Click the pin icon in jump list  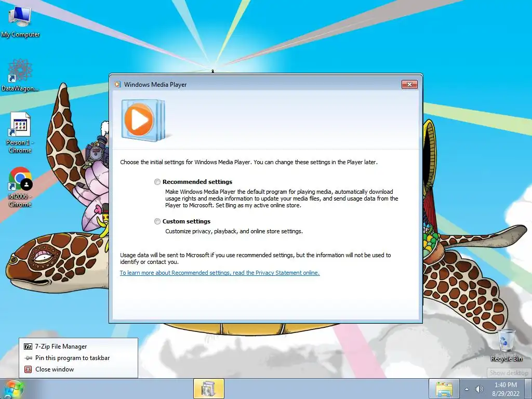tap(28, 358)
